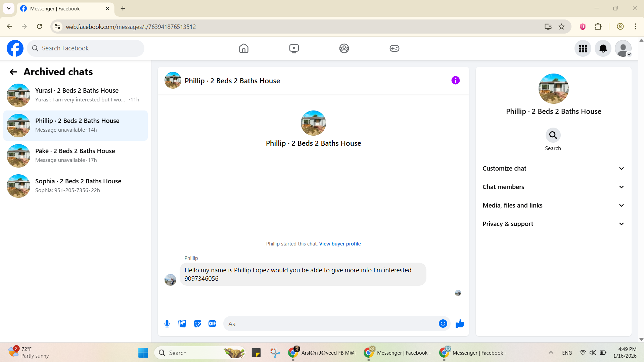Viewport: 644px width, 362px height.
Task: Focus the Search Facebook box
Action: (x=86, y=48)
